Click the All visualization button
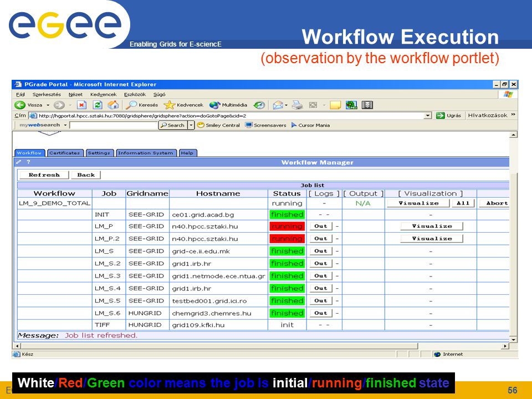 (x=463, y=203)
